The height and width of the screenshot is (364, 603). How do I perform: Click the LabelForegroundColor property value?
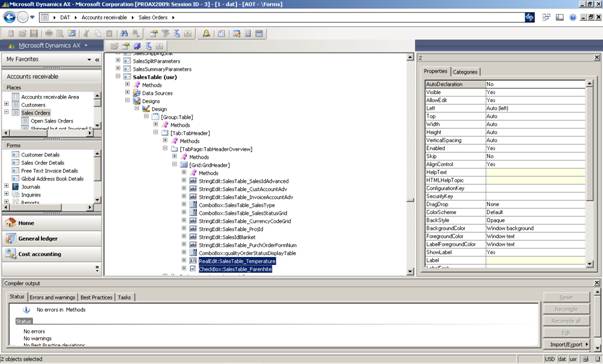[535, 244]
